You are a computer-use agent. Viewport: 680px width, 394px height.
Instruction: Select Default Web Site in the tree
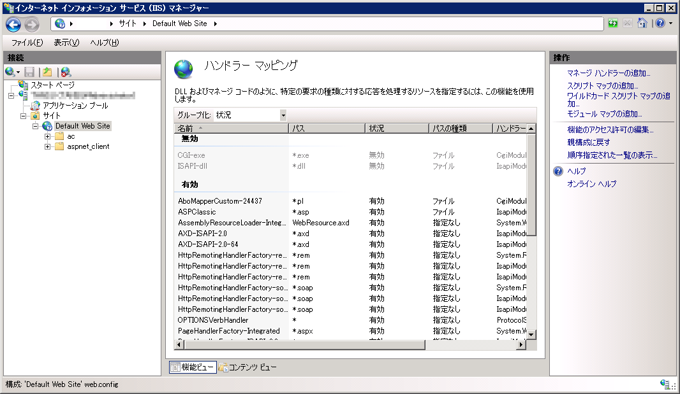click(x=82, y=126)
